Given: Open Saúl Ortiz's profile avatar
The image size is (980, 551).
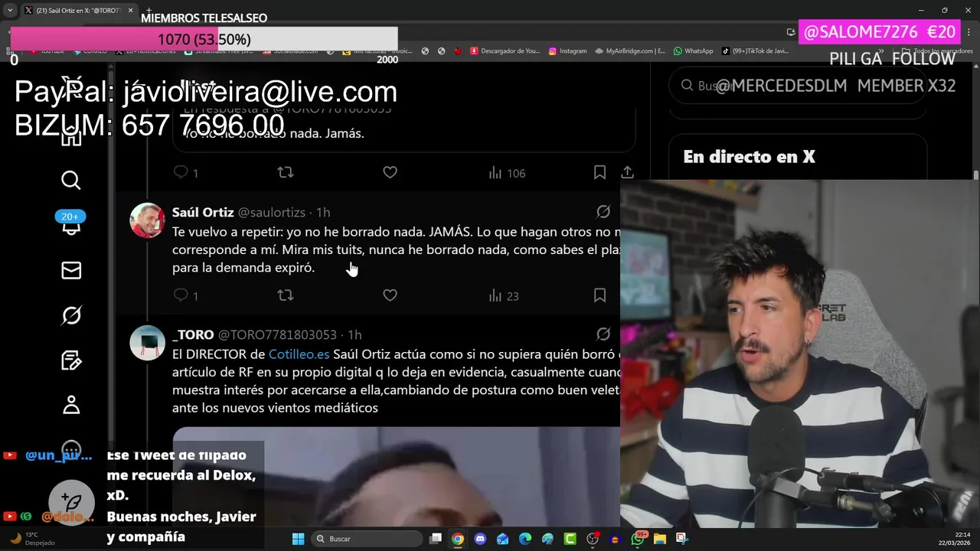Looking at the screenshot, I should [147, 220].
